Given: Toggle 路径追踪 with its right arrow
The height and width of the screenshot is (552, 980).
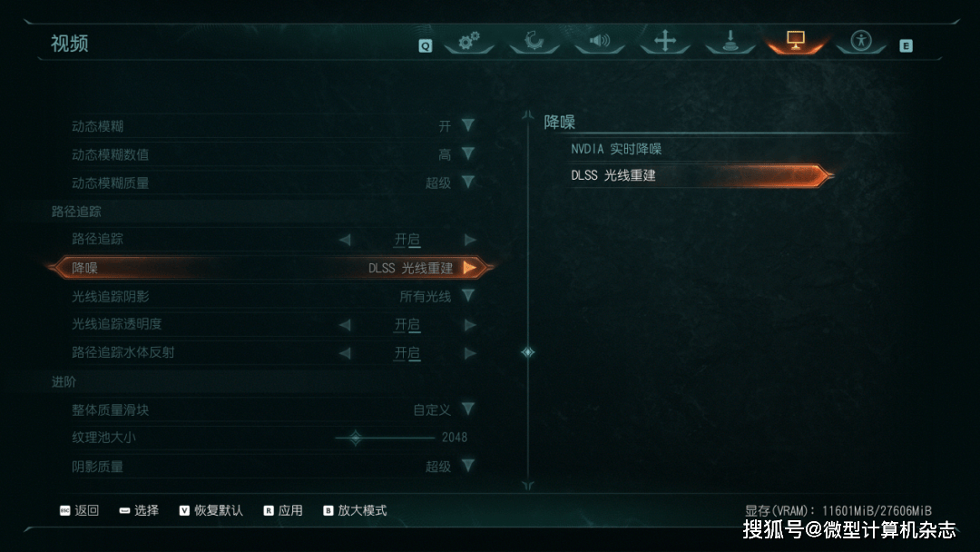Looking at the screenshot, I should (x=470, y=240).
